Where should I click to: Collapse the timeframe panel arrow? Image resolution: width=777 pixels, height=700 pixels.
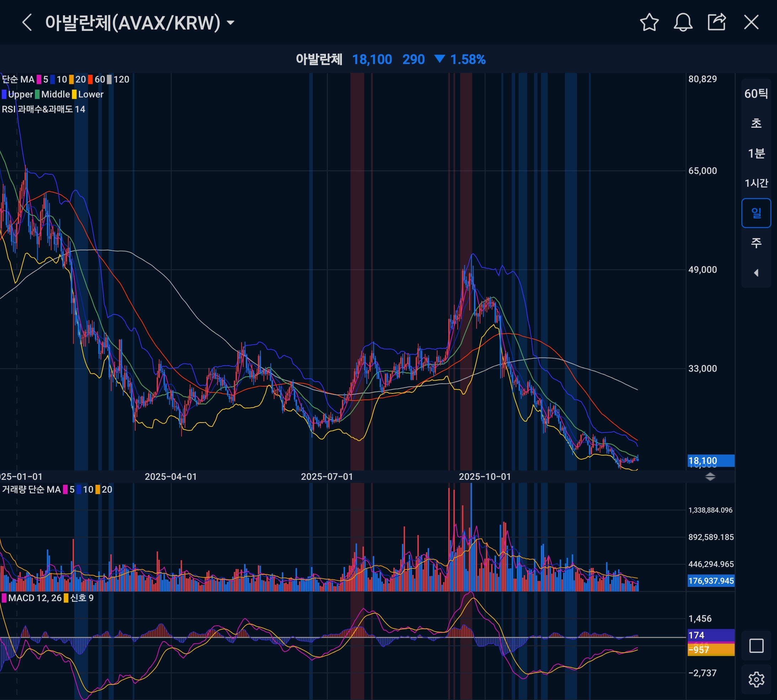pos(756,273)
